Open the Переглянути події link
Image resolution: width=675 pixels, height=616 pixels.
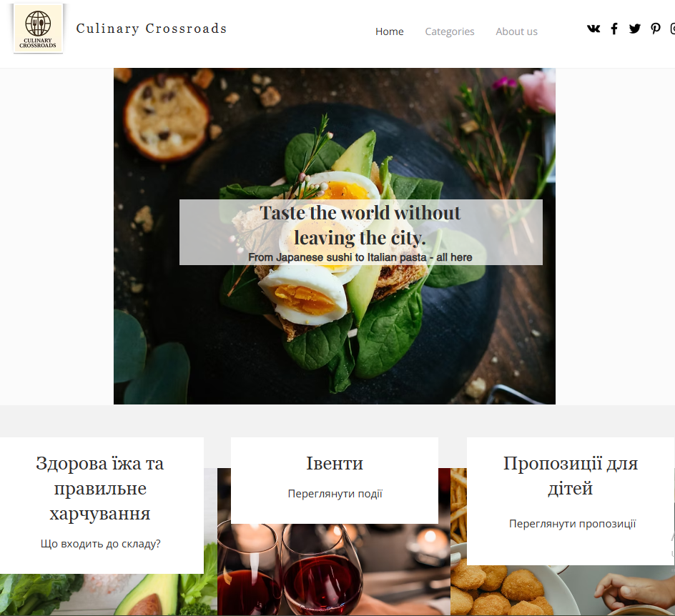[335, 493]
